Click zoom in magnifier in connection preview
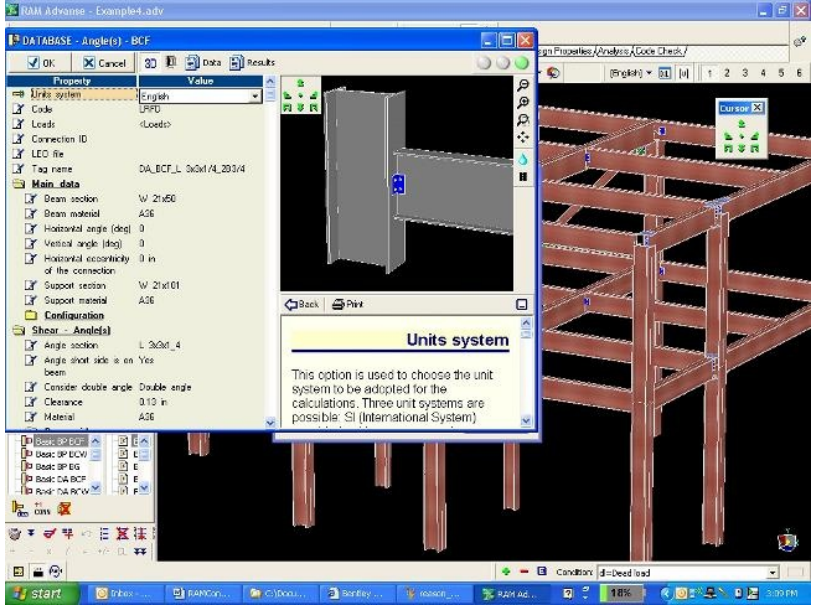 (523, 103)
